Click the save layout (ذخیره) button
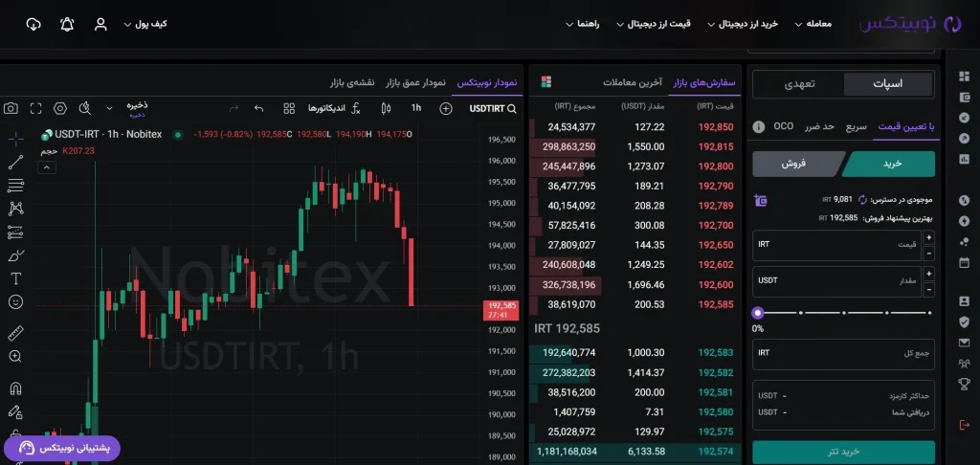Viewport: 980px width, 465px height. pyautogui.click(x=137, y=108)
